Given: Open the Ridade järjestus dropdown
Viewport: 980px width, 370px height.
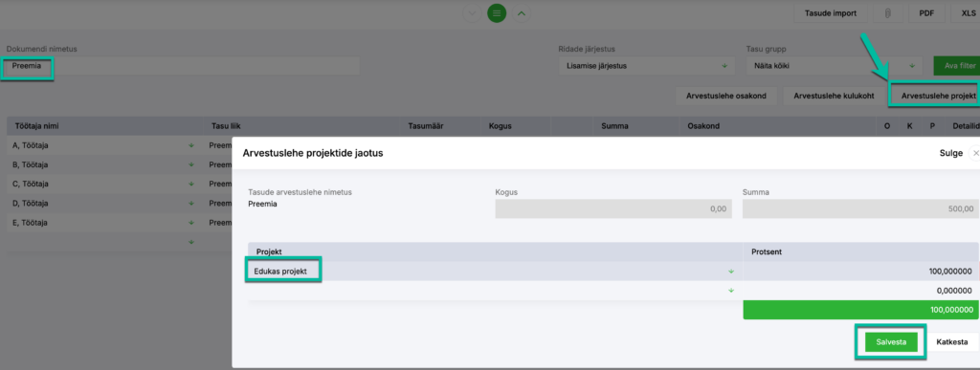Looking at the screenshot, I should pyautogui.click(x=646, y=66).
